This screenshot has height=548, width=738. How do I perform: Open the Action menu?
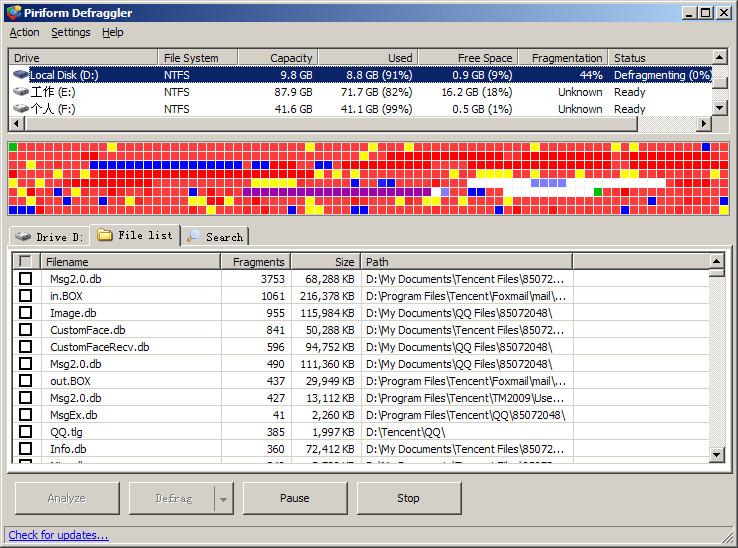pyautogui.click(x=24, y=32)
